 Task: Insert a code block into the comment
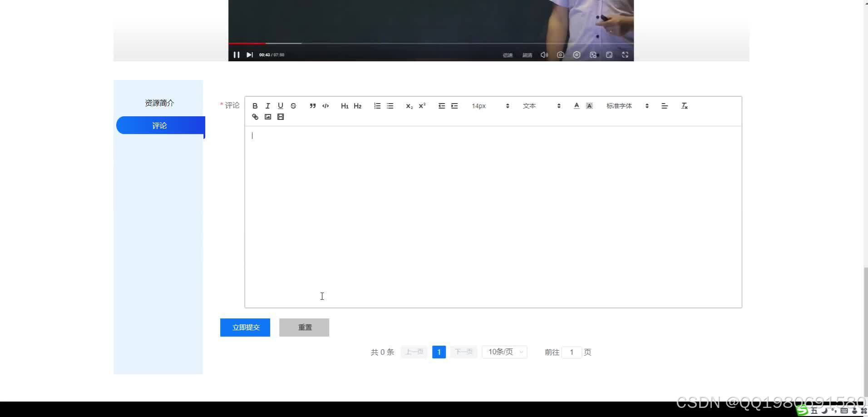click(x=325, y=105)
